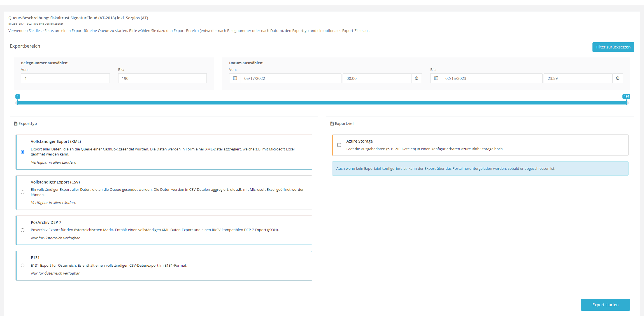
Task: Click the Exportziel document icon
Action: [332, 124]
